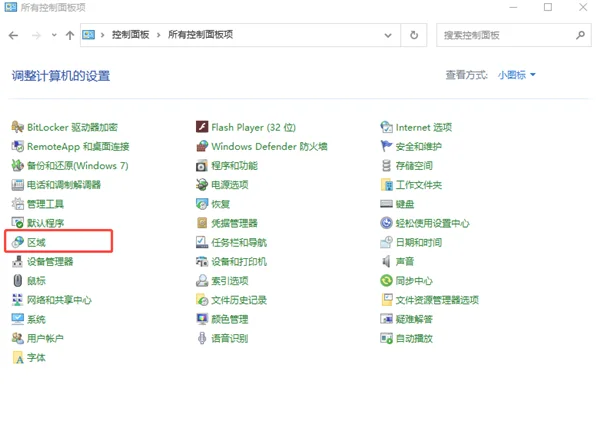Click the Flash Player (32 位) icon
This screenshot has width=600, height=437.
tap(202, 128)
